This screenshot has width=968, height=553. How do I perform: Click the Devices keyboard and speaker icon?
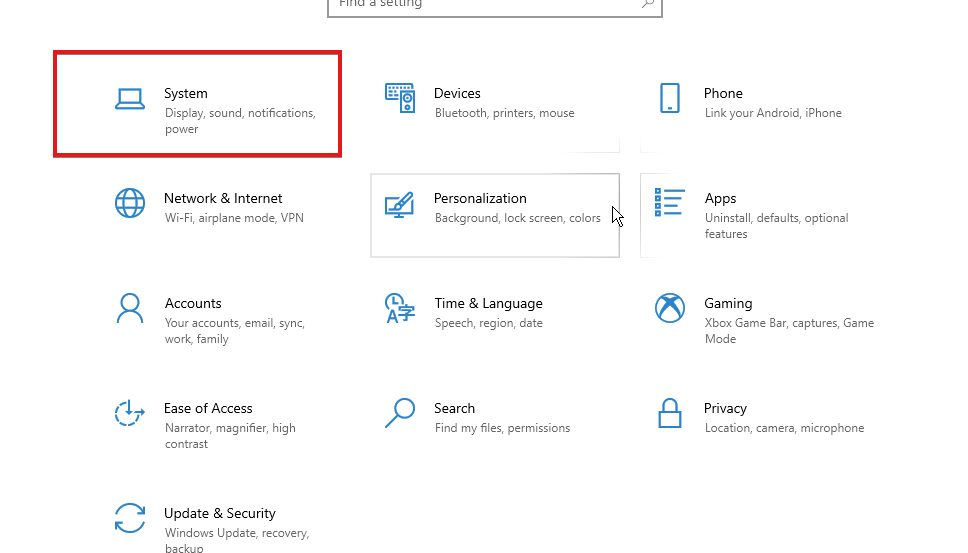coord(400,98)
